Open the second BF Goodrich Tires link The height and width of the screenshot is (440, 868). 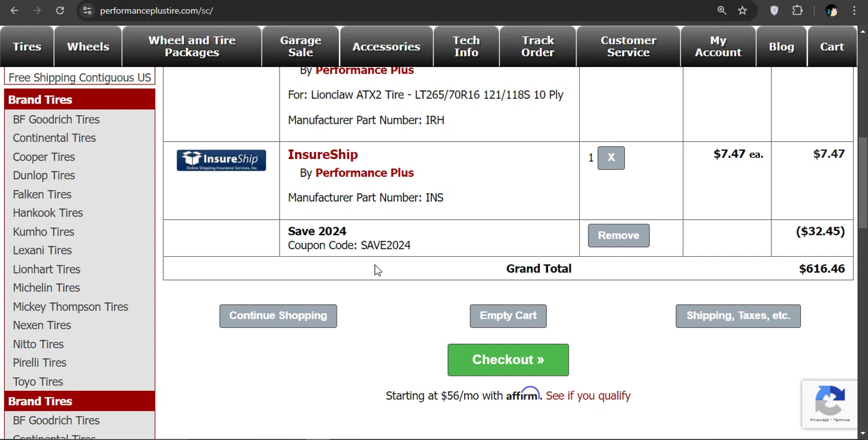56,420
